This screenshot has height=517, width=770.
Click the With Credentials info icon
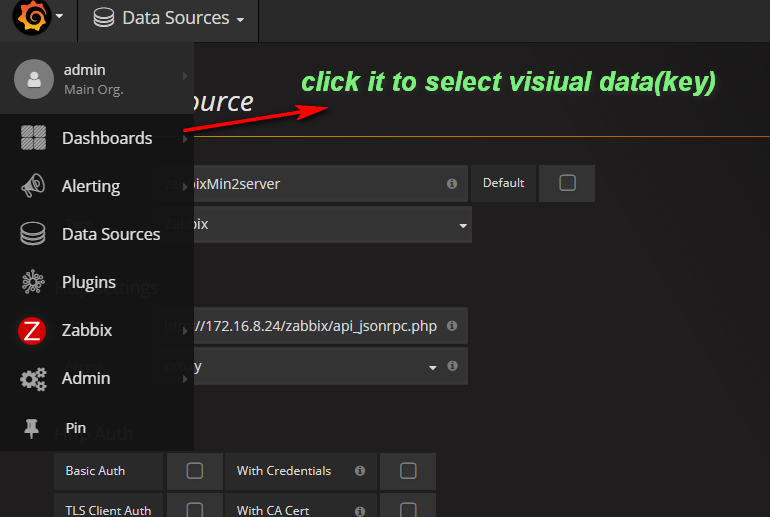tap(360, 471)
